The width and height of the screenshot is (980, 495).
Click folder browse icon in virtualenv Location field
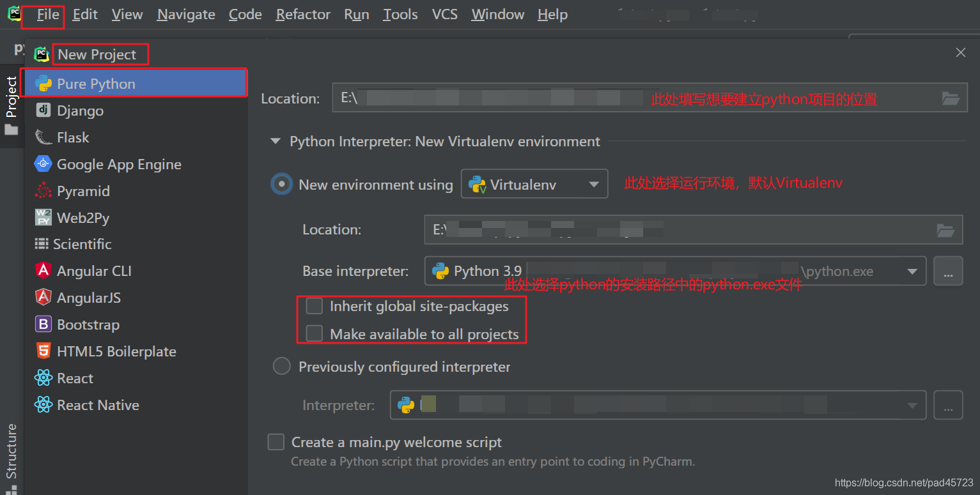[945, 230]
